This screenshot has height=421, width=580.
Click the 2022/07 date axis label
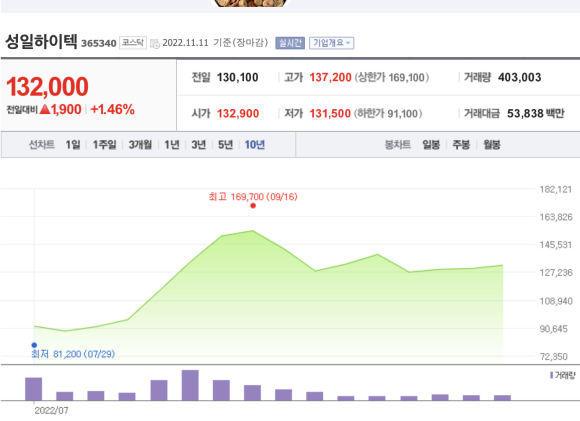(x=51, y=411)
